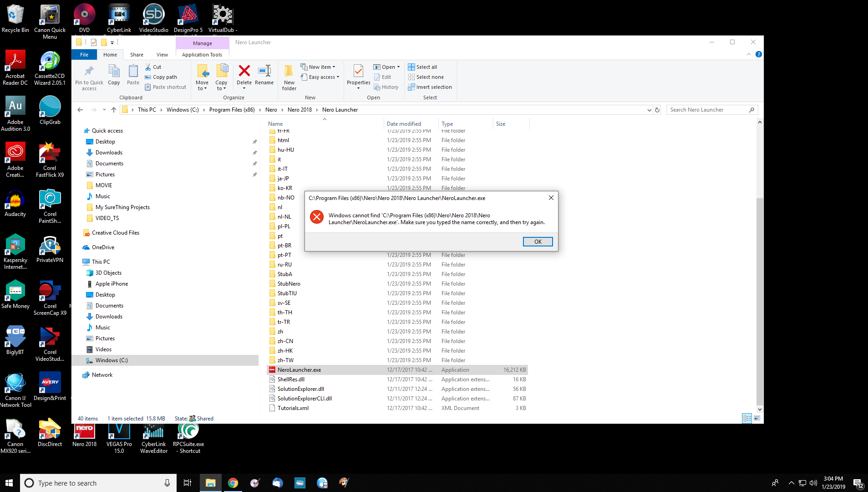The width and height of the screenshot is (868, 492).
Task: Click Program Files (x86) in breadcrumb
Action: [232, 110]
